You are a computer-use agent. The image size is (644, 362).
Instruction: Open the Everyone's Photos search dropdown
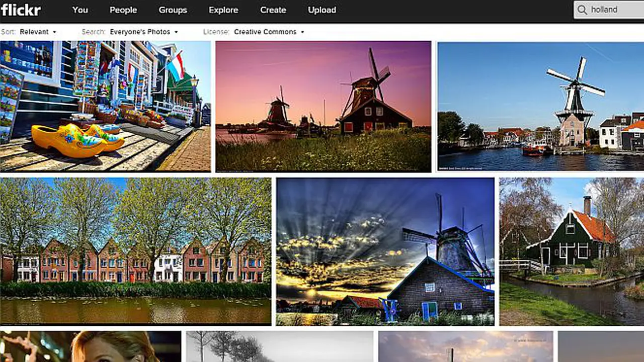(x=144, y=32)
